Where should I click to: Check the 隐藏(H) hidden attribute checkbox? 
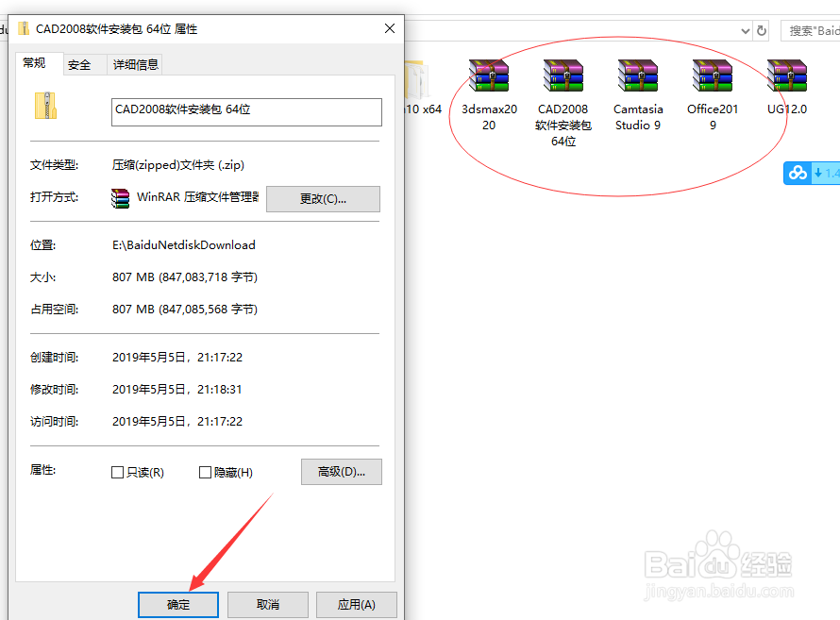coord(205,472)
